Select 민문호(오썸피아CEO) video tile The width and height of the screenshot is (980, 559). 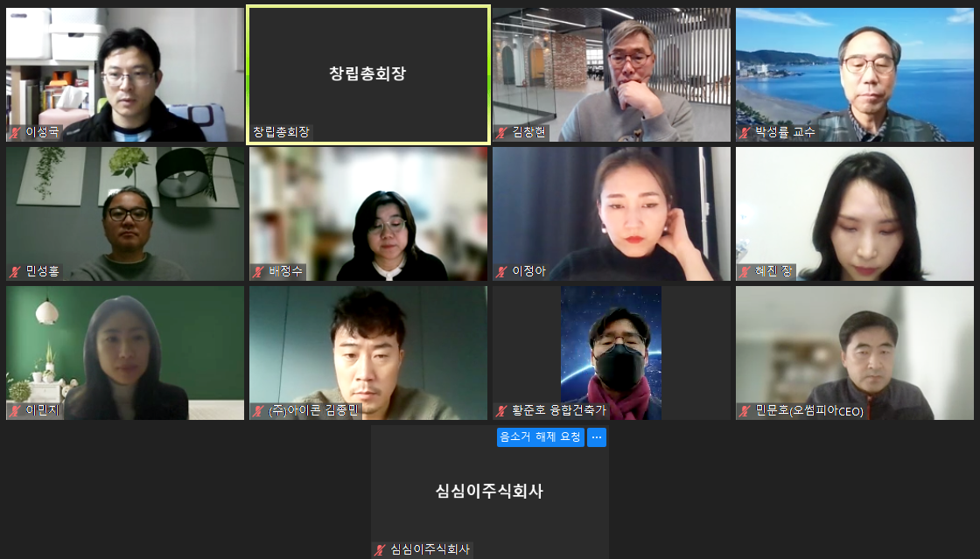point(854,353)
